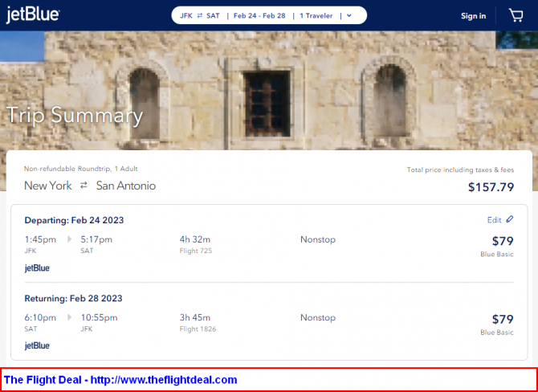The width and height of the screenshot is (538, 392).
Task: Click 'Returning: Feb 28 2023' heading
Action: 73,298
